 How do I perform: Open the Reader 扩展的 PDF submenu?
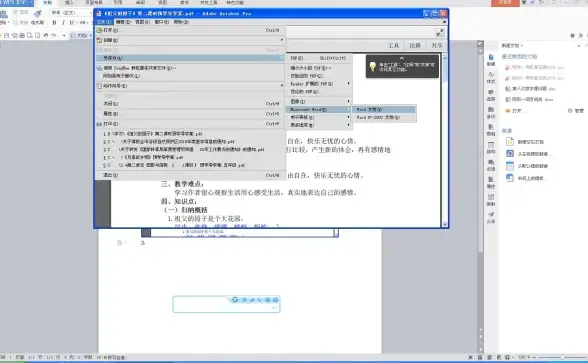[x=319, y=84]
